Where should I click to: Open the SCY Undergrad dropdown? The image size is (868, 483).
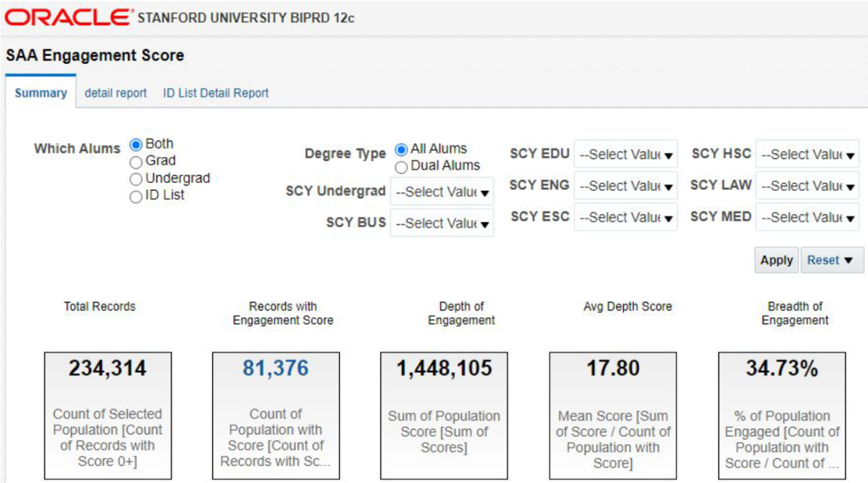(442, 192)
